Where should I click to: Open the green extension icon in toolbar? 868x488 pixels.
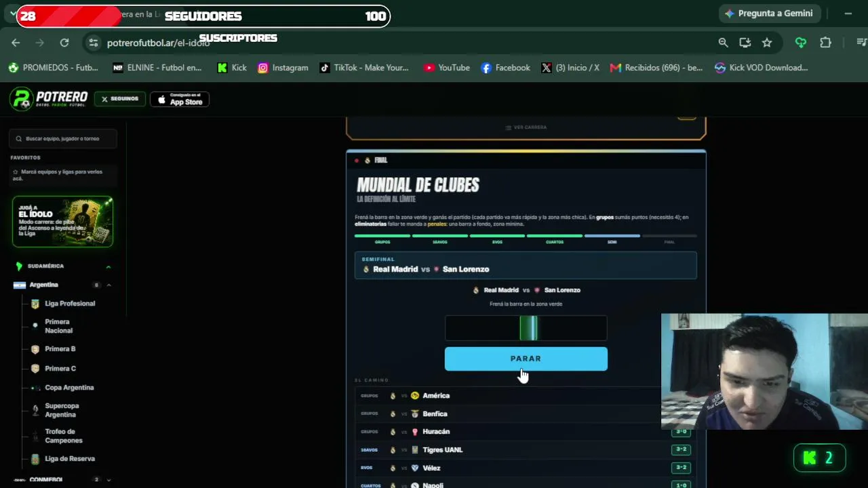(x=801, y=43)
